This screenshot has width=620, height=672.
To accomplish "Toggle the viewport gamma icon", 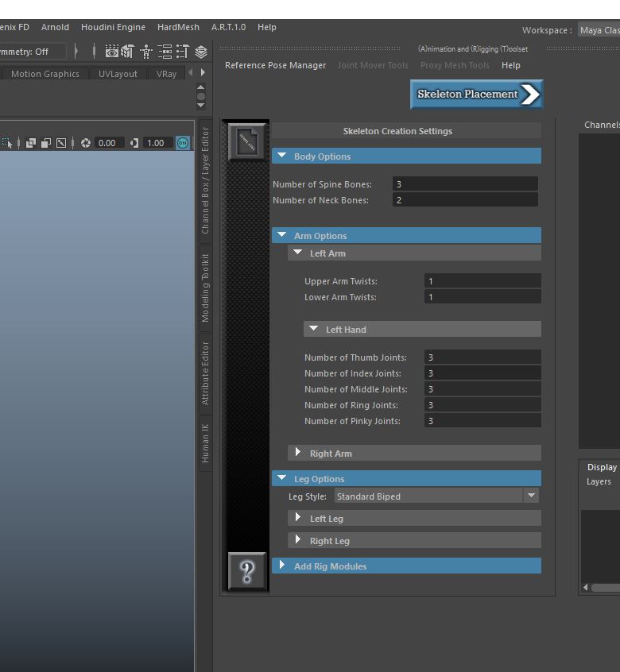I will [134, 143].
